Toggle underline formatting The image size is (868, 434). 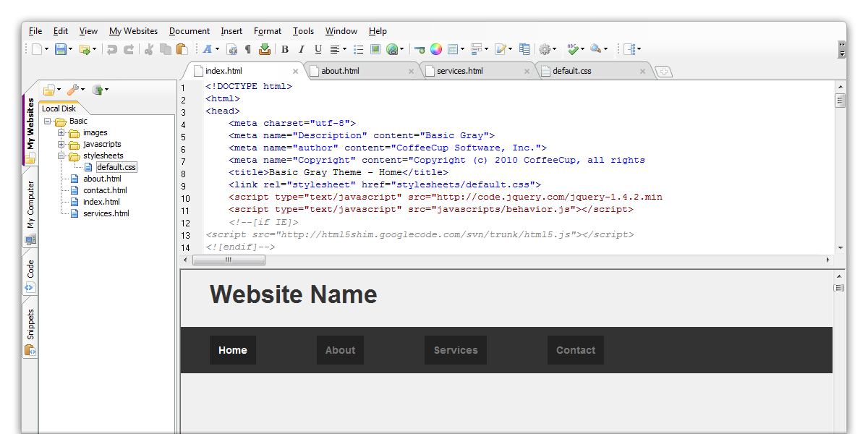[318, 49]
